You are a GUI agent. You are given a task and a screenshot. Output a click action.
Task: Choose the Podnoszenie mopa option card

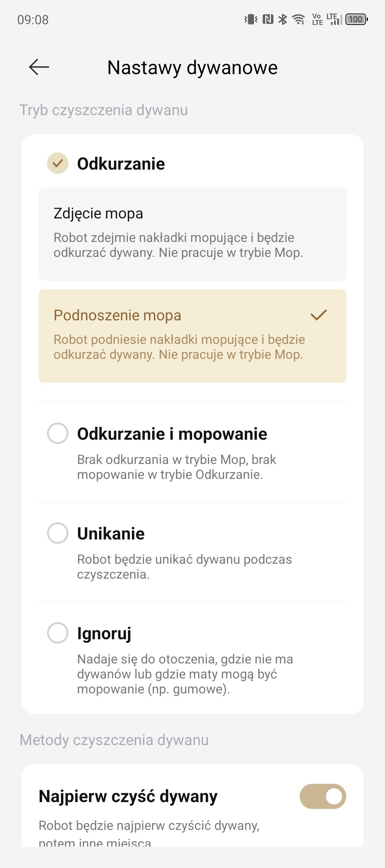(x=192, y=336)
